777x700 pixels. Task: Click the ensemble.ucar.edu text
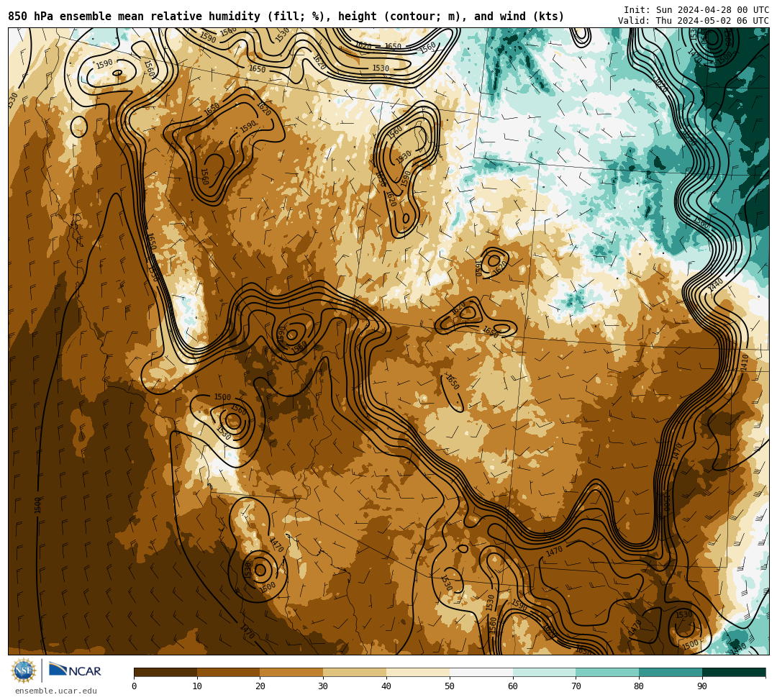click(56, 691)
